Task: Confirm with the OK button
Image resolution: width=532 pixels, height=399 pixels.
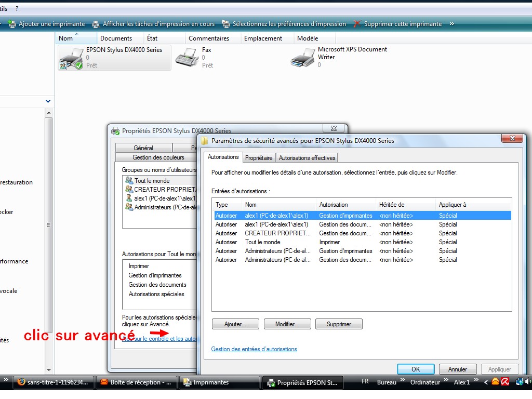Action: [x=416, y=369]
